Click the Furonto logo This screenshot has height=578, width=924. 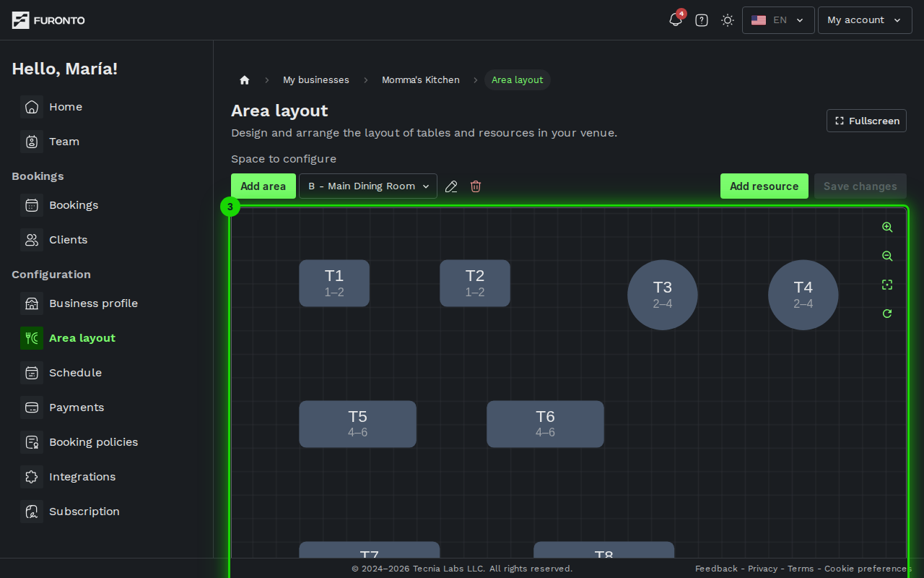tap(48, 20)
